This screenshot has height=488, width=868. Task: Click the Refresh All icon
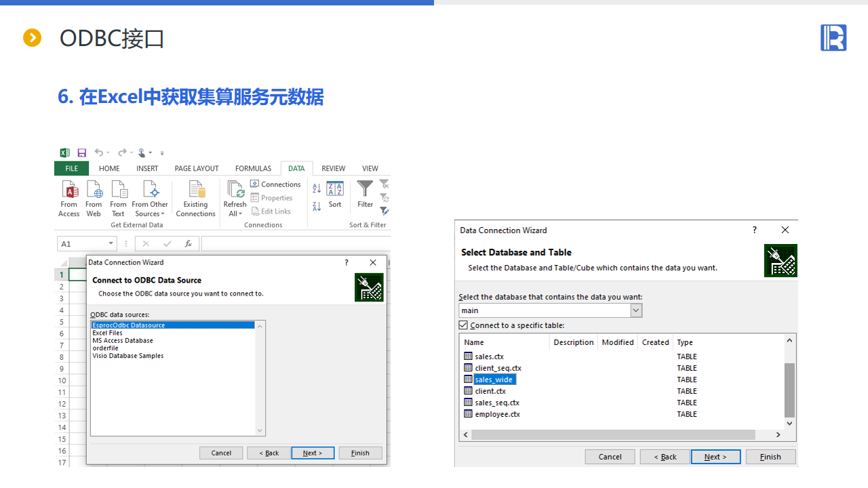235,190
